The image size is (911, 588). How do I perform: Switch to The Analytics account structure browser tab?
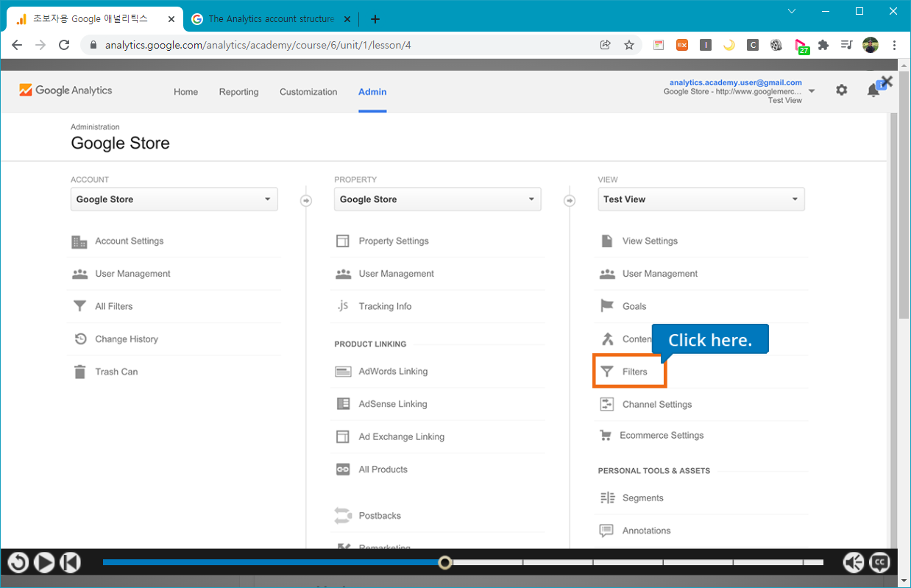click(269, 19)
